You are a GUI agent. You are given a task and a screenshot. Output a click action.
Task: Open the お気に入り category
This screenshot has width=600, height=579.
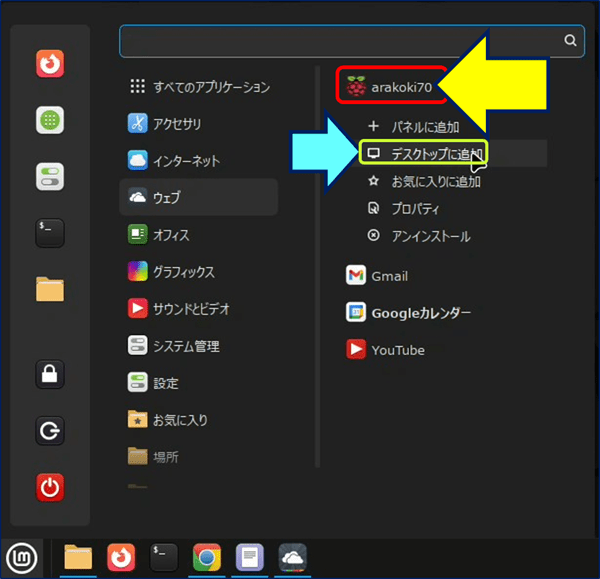click(199, 420)
